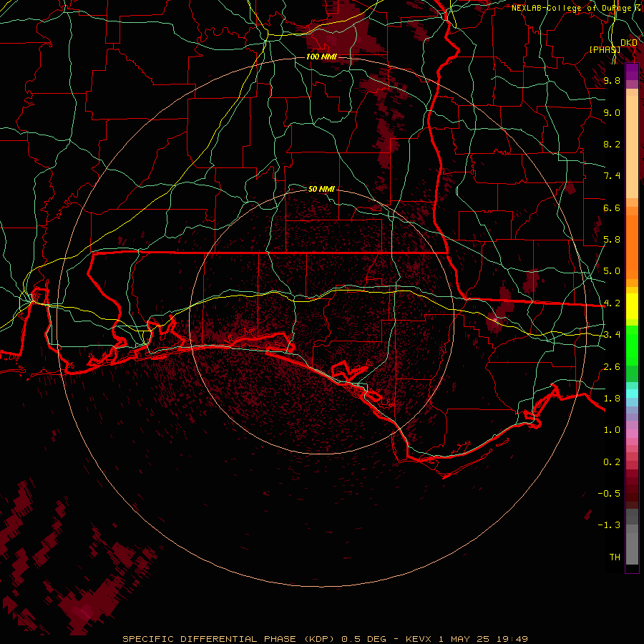Pick the gray segment of the color bar

(x=632, y=545)
